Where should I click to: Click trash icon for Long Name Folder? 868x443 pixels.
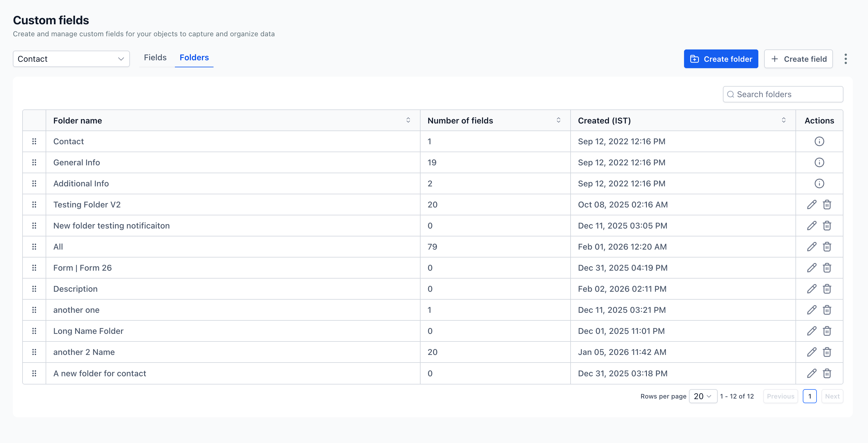pos(827,331)
